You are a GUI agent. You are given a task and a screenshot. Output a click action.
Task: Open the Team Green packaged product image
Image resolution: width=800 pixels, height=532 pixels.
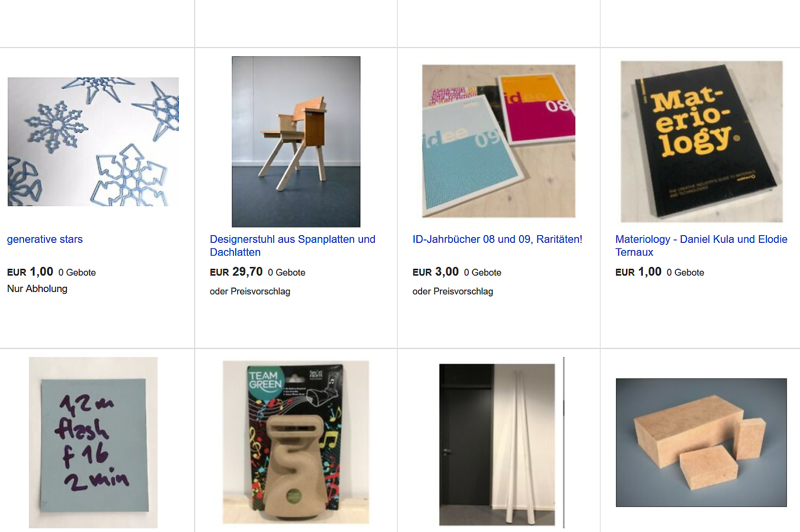pos(296,442)
